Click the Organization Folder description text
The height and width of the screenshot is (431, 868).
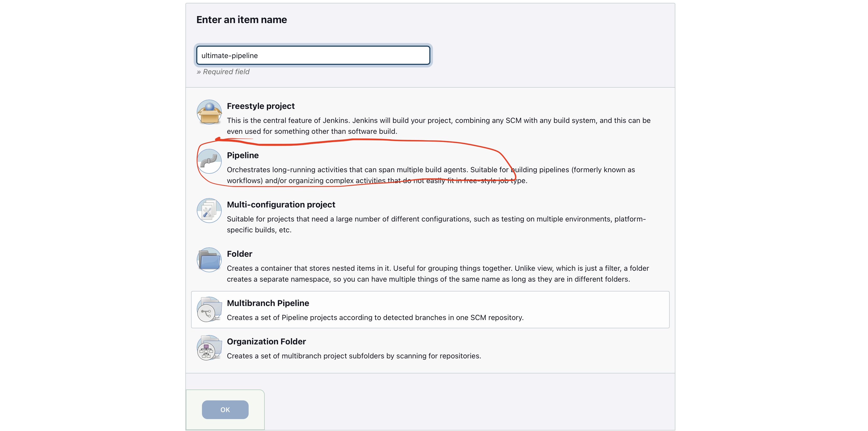pos(354,356)
